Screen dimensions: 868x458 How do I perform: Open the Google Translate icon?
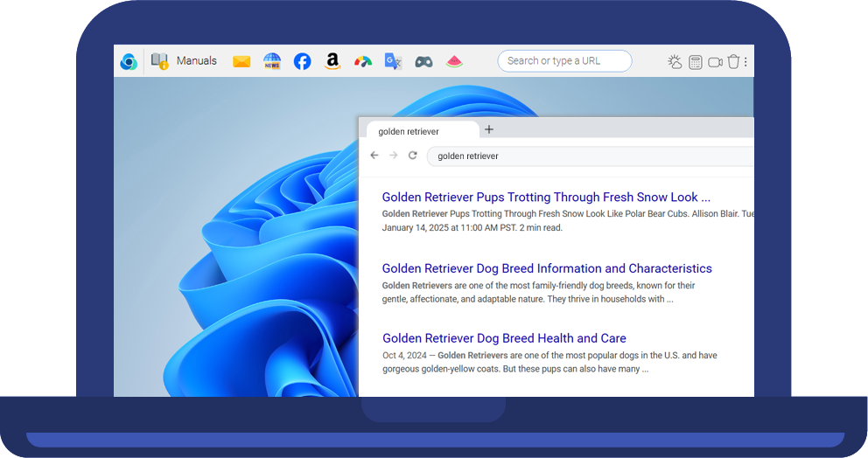pyautogui.click(x=393, y=61)
